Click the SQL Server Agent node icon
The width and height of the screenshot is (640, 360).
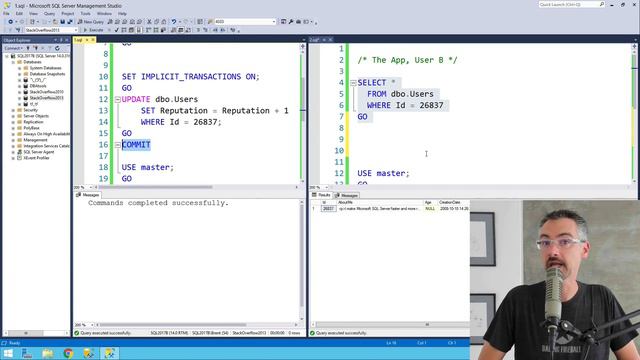[x=19, y=152]
